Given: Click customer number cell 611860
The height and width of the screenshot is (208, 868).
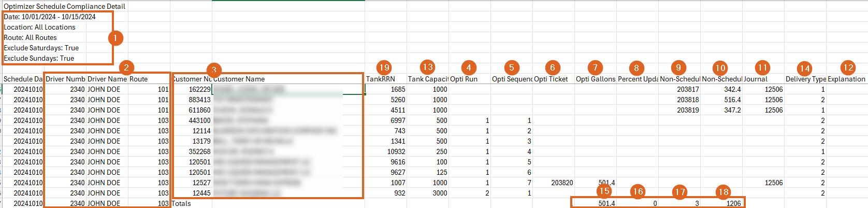Looking at the screenshot, I should click(x=192, y=110).
